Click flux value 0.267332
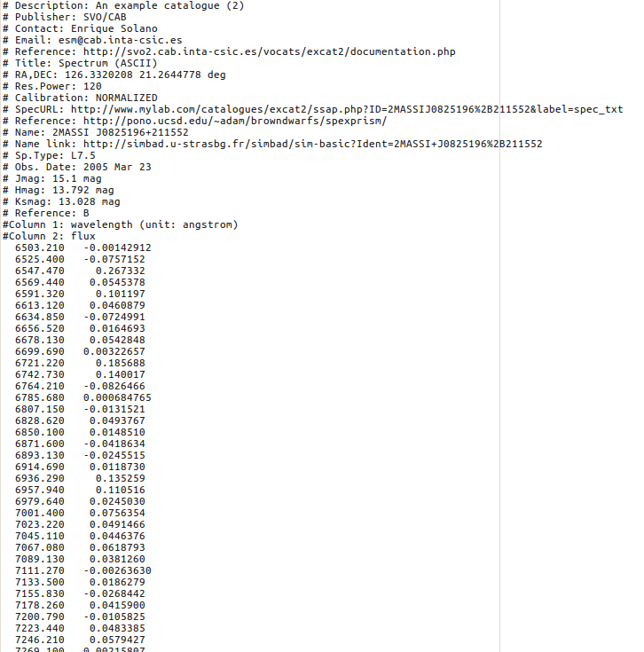The image size is (644, 652). [120, 271]
